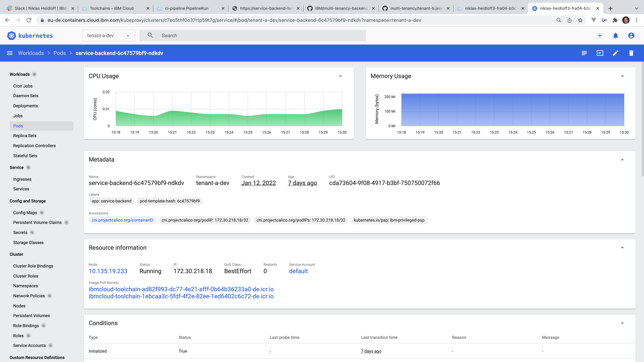Click the delete trash icon

(x=631, y=53)
